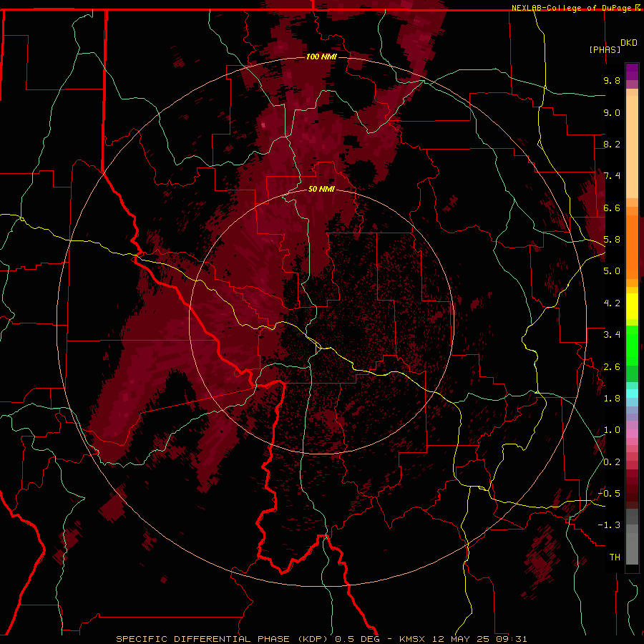Click the 4.2 legend value

click(612, 303)
